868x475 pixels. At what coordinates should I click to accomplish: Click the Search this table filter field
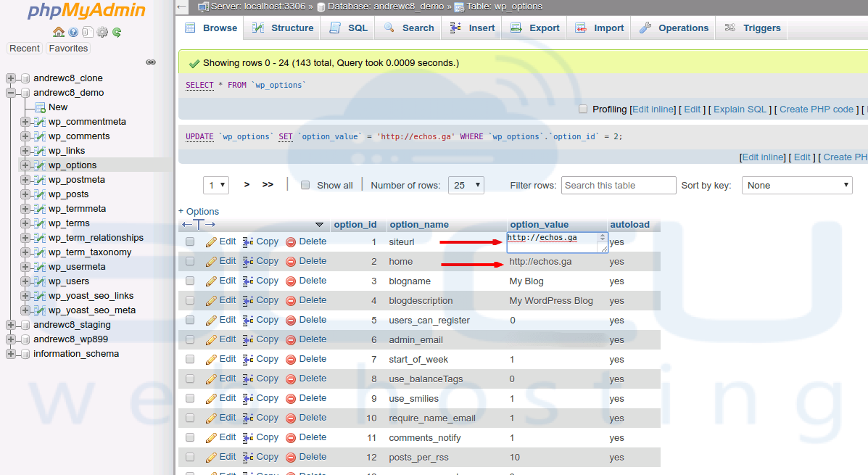point(619,185)
